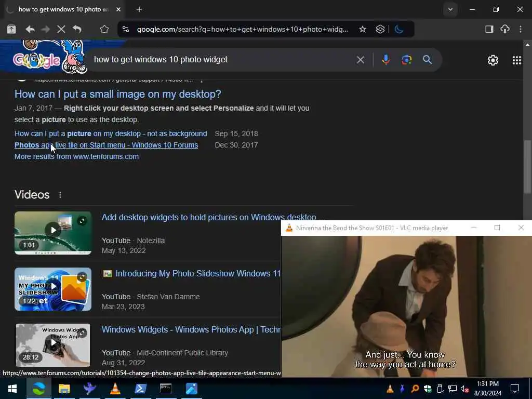Click the orange magnifier tray icon
Image resolution: width=532 pixels, height=399 pixels.
(415, 389)
